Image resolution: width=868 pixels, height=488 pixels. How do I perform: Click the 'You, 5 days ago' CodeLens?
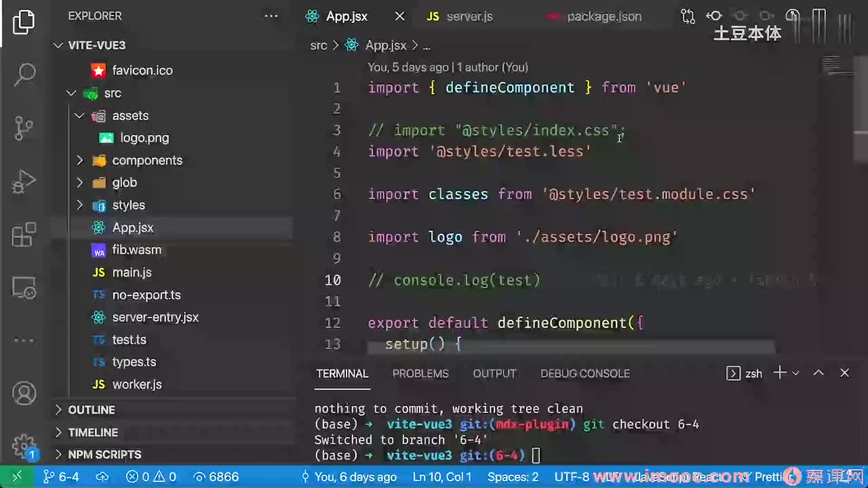[408, 67]
